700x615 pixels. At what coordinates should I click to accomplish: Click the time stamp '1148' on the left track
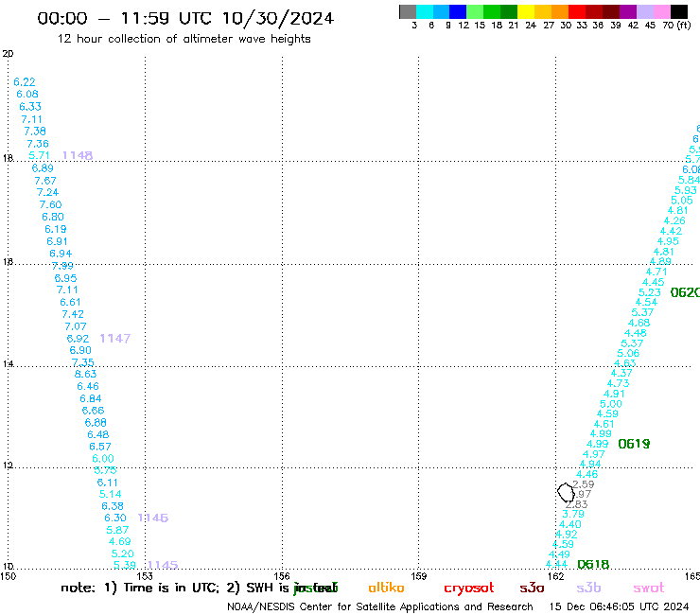[78, 155]
